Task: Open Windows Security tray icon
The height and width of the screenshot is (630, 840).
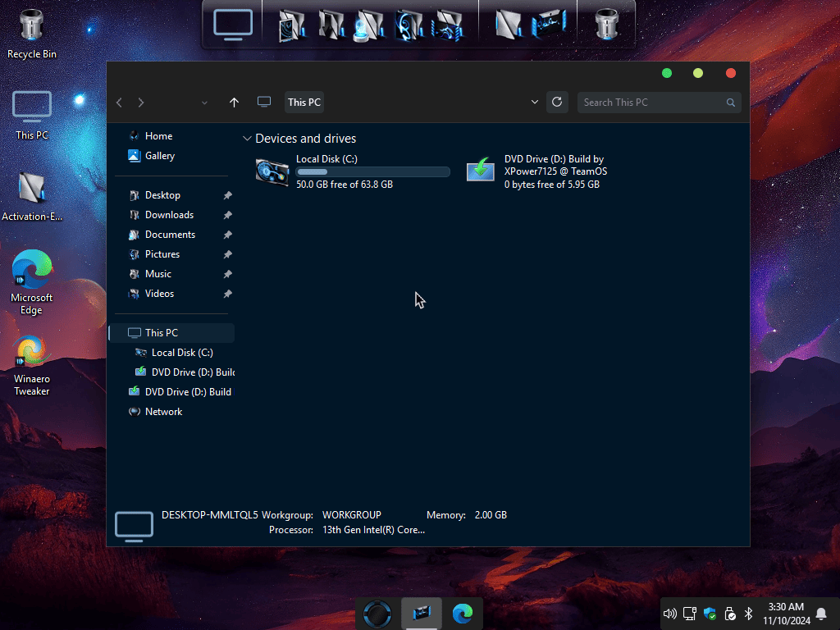Action: [710, 614]
